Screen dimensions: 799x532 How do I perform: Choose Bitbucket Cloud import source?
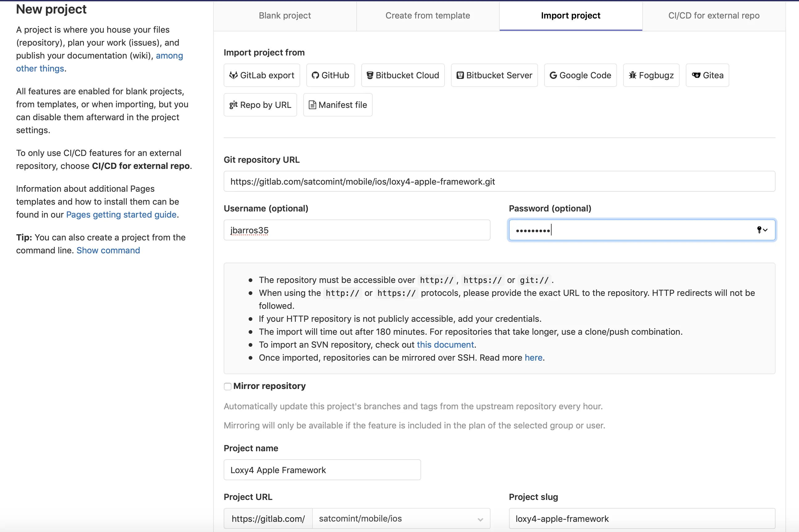click(x=403, y=75)
